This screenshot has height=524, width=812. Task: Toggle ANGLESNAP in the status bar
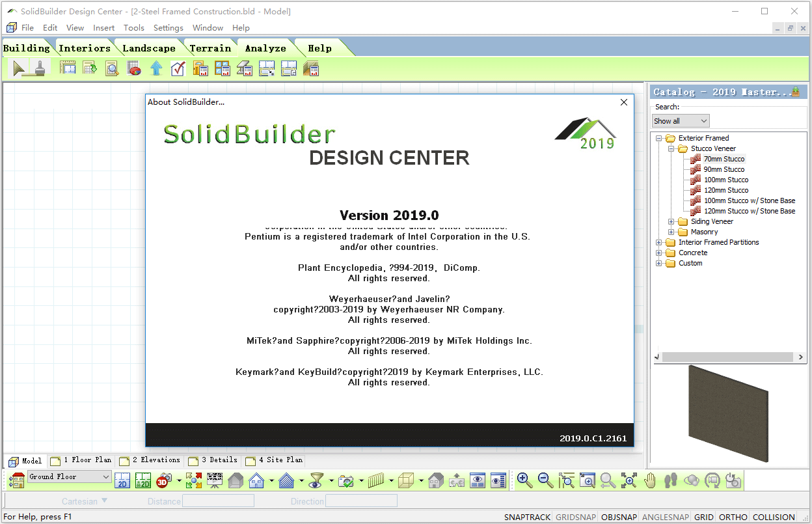665,517
